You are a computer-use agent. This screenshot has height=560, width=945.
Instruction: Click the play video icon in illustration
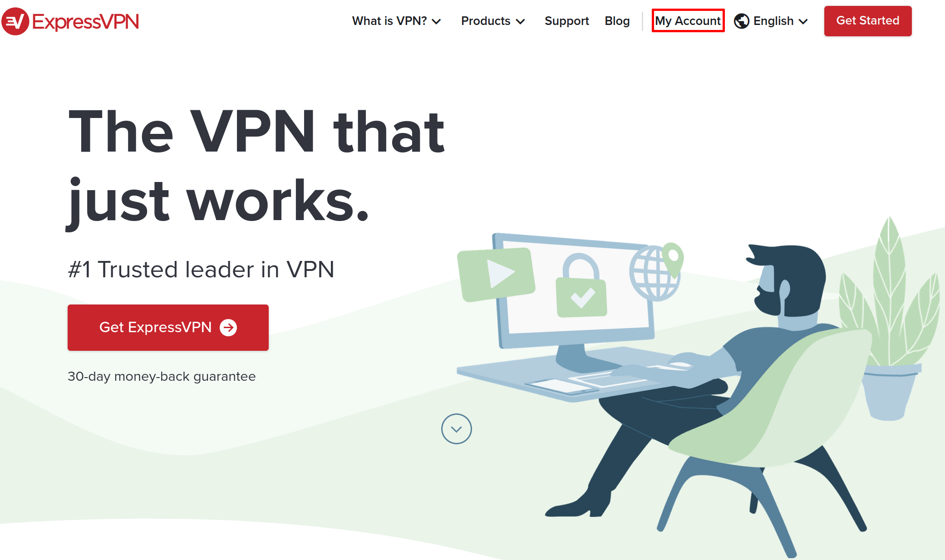tap(496, 275)
